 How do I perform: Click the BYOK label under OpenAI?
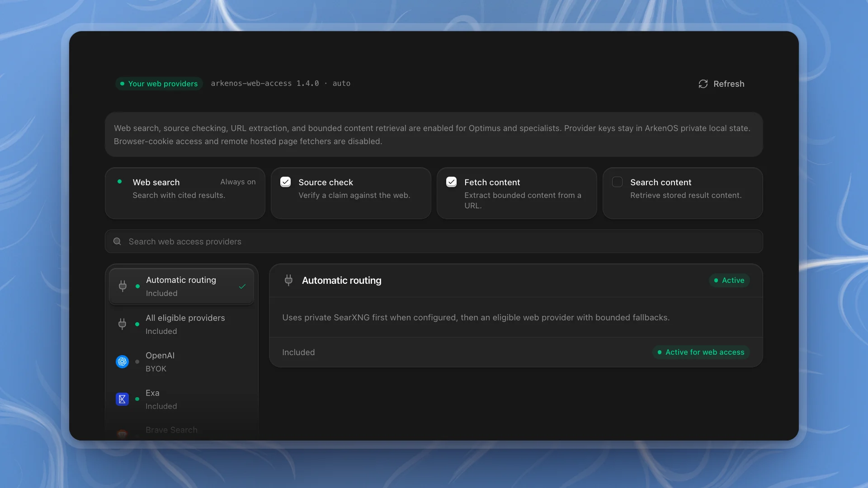tap(156, 369)
